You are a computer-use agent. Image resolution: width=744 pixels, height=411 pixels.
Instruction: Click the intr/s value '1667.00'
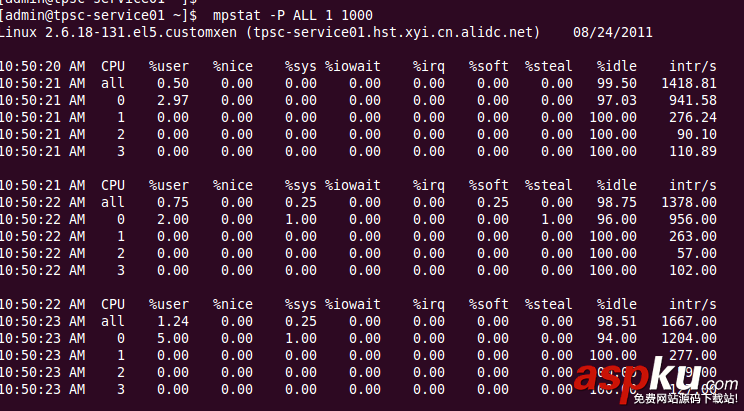[x=689, y=322]
